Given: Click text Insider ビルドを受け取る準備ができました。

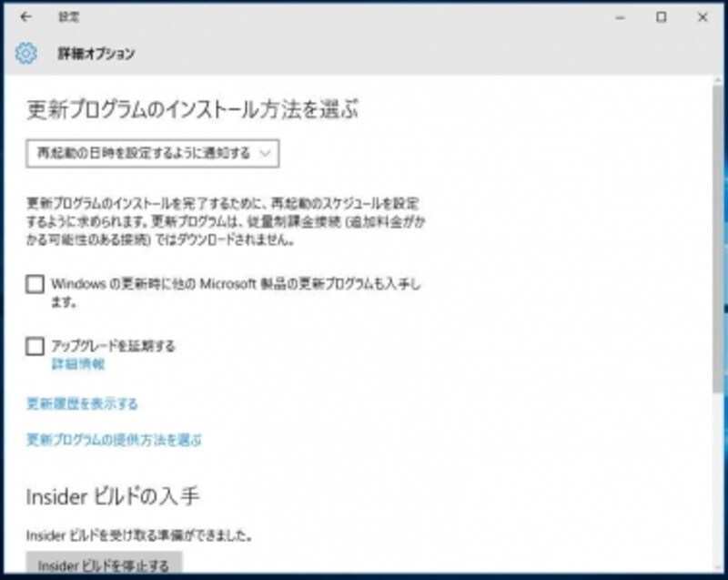Looking at the screenshot, I should click(139, 535).
